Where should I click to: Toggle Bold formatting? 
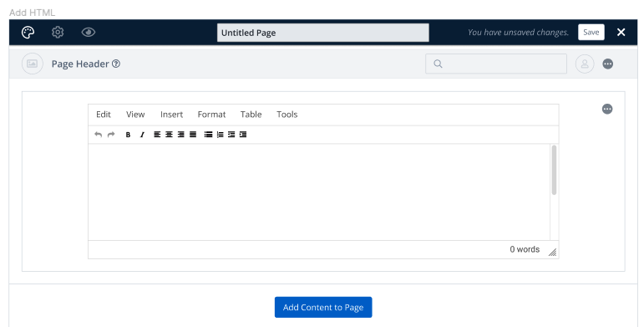click(x=128, y=135)
